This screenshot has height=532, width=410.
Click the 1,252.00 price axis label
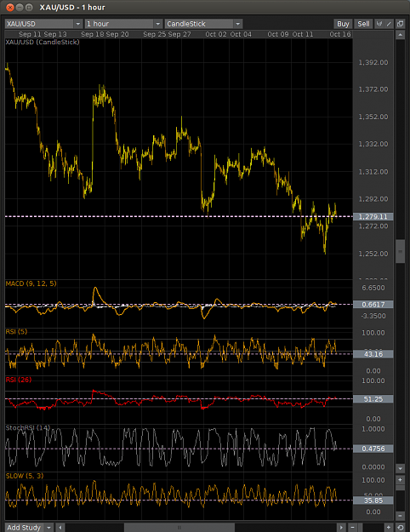[x=373, y=254]
